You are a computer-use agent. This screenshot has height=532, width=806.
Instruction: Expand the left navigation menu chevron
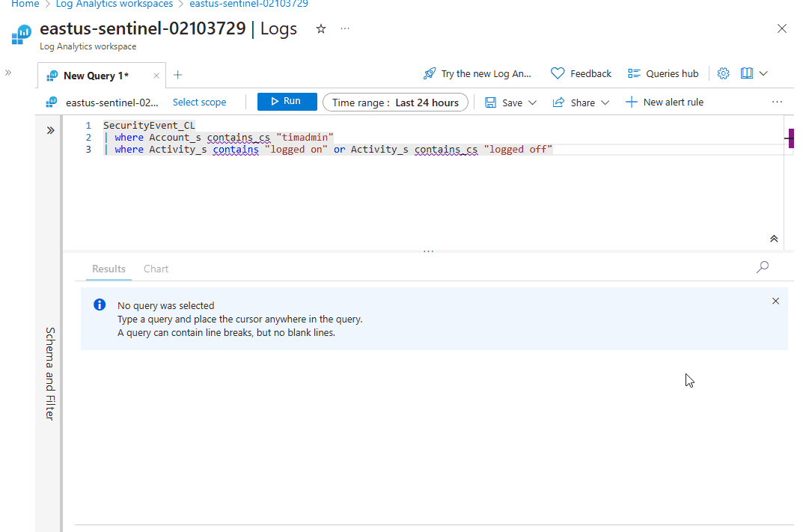pyautogui.click(x=8, y=73)
